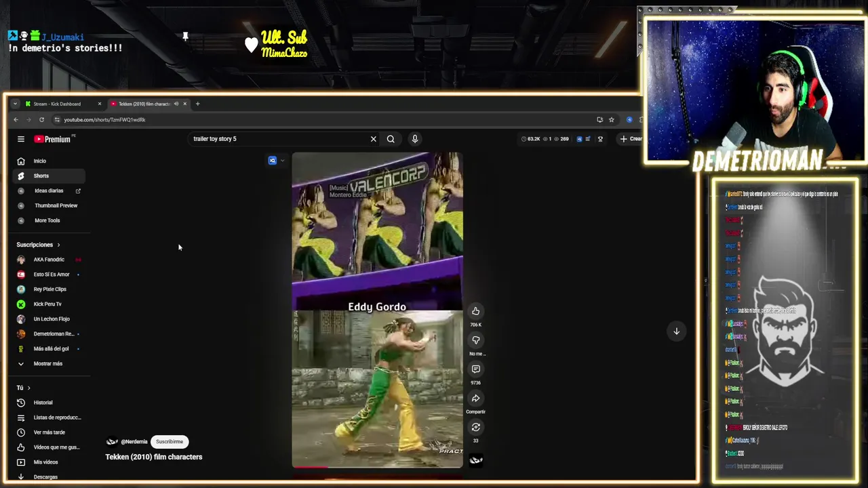868x488 pixels.
Task: Open AKA Fanodric subscription channel
Action: click(48, 260)
